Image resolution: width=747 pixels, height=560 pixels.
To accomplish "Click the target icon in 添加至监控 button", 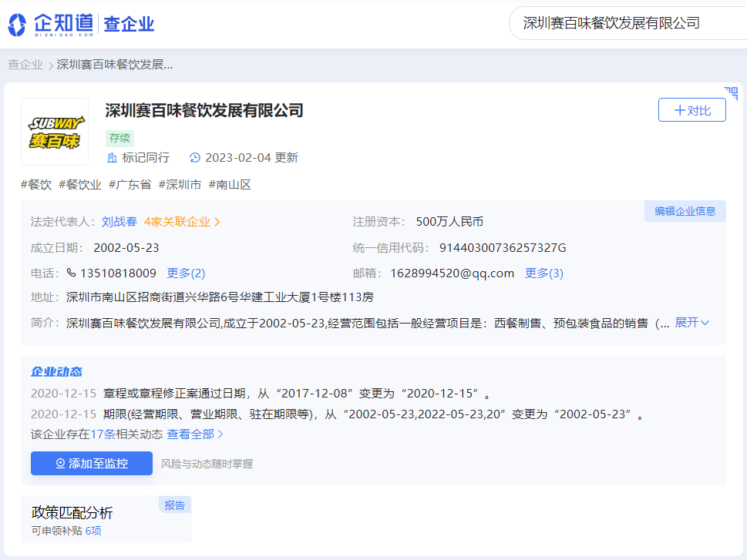I will tap(60, 464).
